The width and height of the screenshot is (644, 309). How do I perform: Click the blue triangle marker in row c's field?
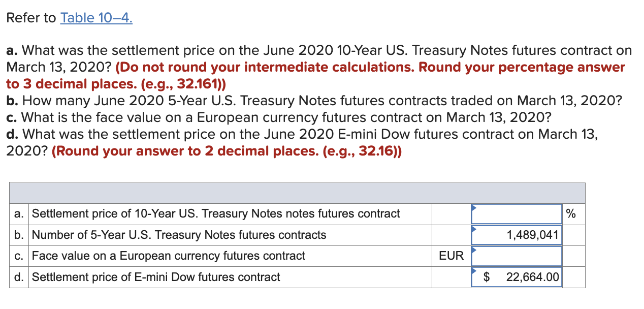(x=473, y=249)
